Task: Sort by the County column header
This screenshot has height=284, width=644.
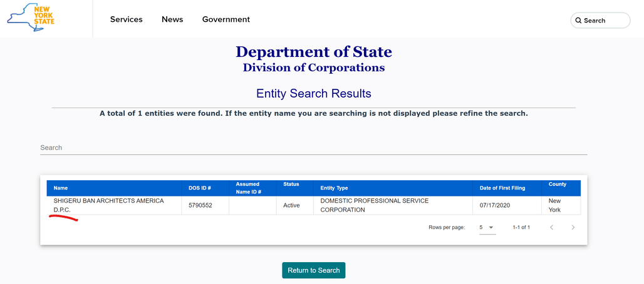Action: point(558,185)
